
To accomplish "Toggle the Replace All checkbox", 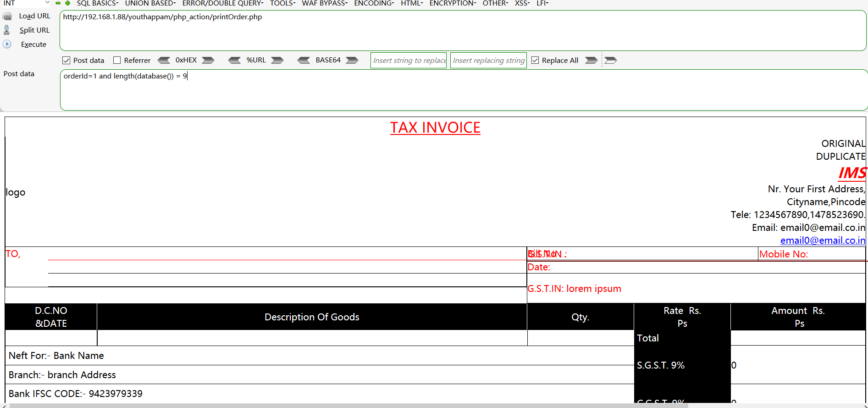I will pyautogui.click(x=535, y=60).
